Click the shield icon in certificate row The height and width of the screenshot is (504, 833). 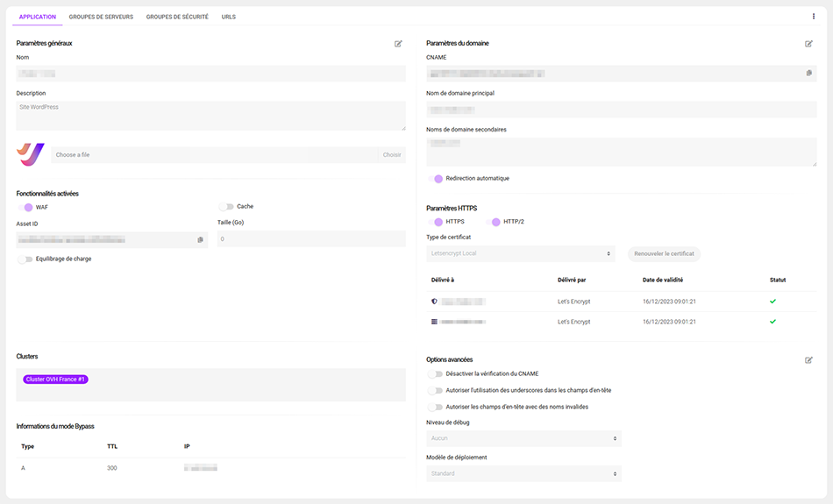pos(434,301)
